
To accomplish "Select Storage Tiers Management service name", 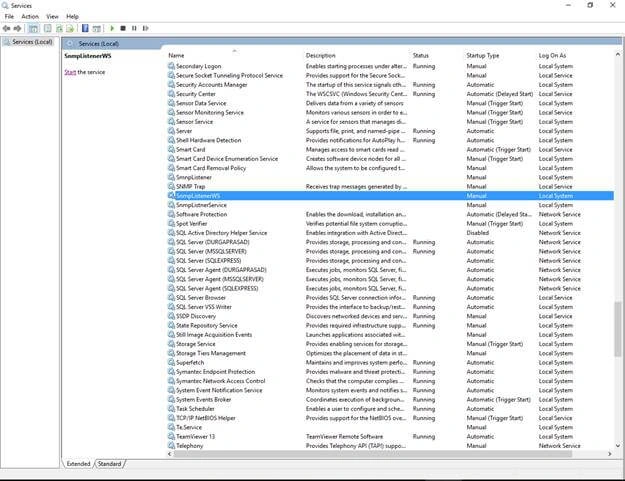I will tap(211, 353).
